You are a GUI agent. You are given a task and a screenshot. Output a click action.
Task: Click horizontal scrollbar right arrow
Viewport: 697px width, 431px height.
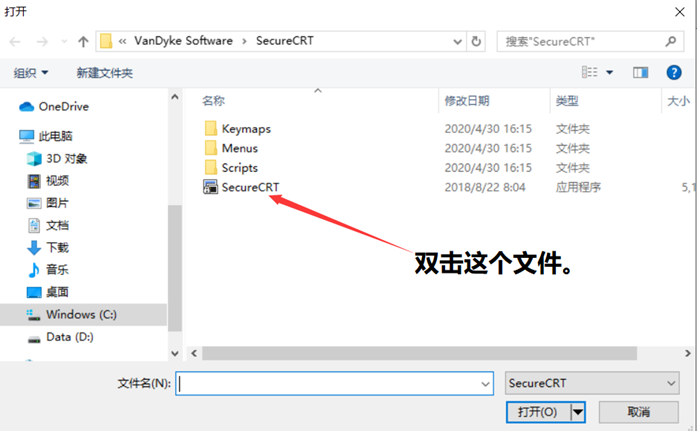(688, 353)
